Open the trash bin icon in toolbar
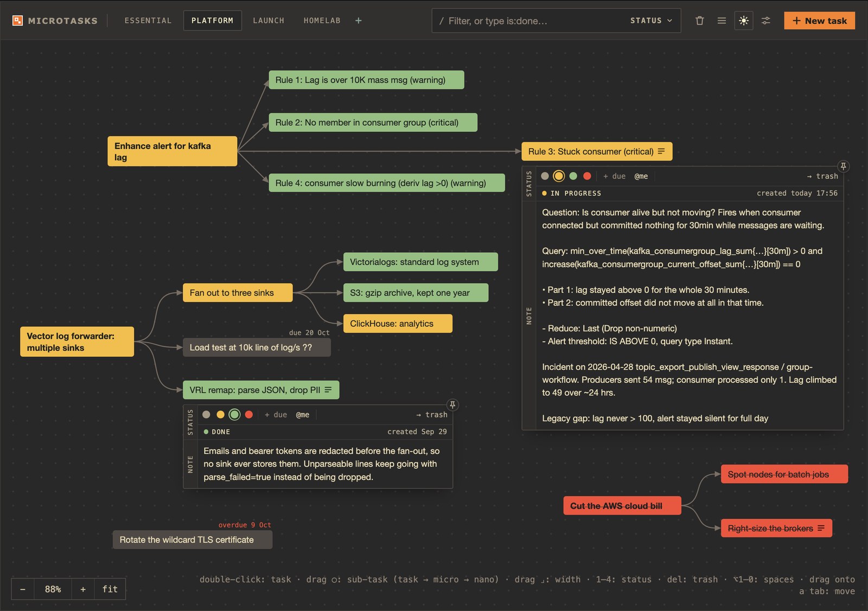This screenshot has width=868, height=611. click(x=700, y=21)
